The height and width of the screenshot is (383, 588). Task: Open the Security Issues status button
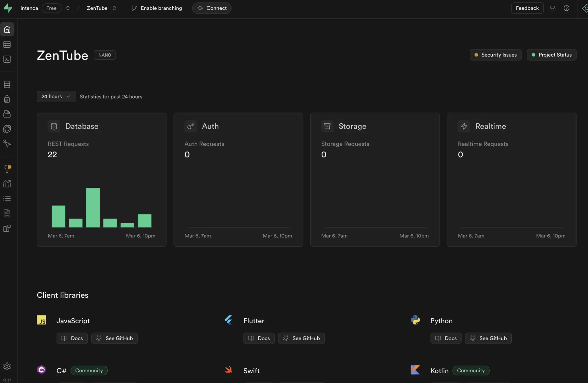(x=495, y=55)
